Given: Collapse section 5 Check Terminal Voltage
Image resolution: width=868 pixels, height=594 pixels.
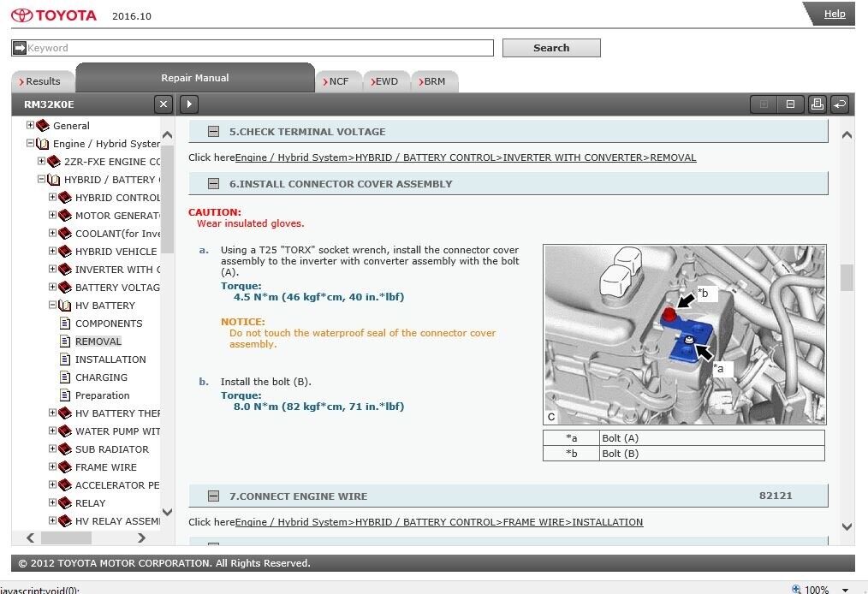Looking at the screenshot, I should (214, 132).
